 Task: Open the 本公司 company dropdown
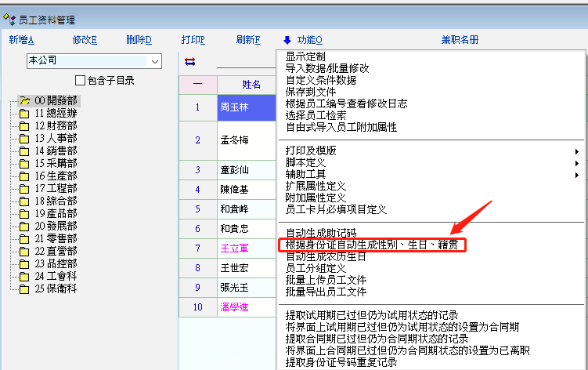(154, 61)
